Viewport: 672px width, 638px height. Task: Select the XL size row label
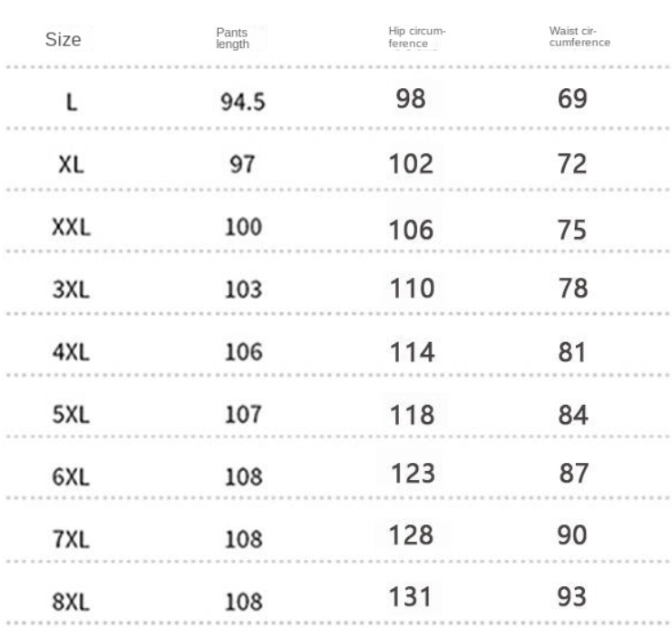click(72, 165)
